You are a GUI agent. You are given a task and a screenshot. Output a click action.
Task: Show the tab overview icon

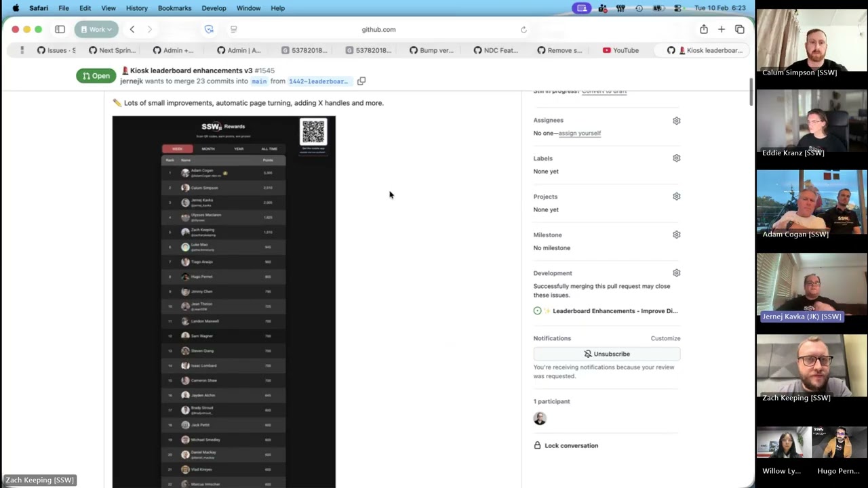click(x=740, y=29)
